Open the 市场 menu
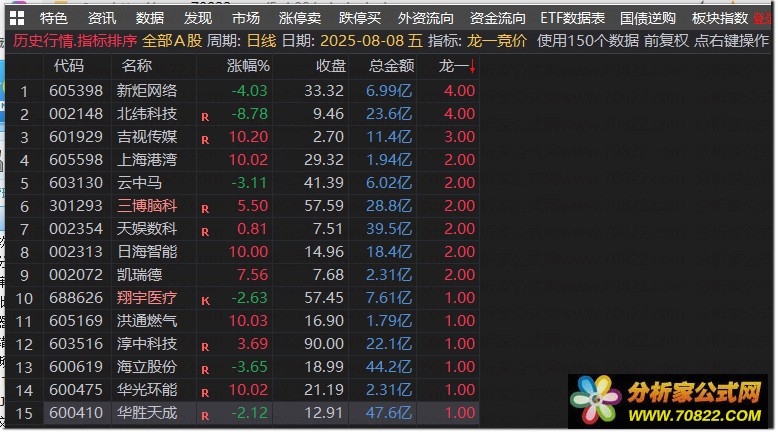 [x=246, y=18]
